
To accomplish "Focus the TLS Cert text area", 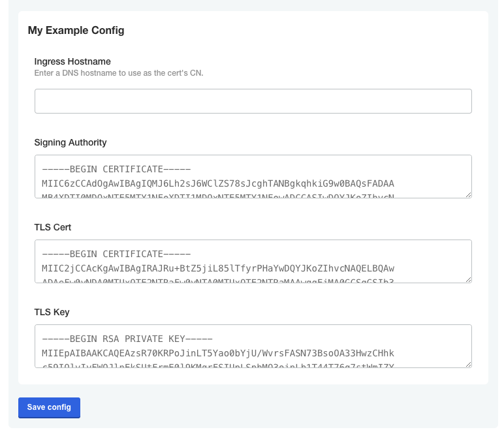I will 253,261.
